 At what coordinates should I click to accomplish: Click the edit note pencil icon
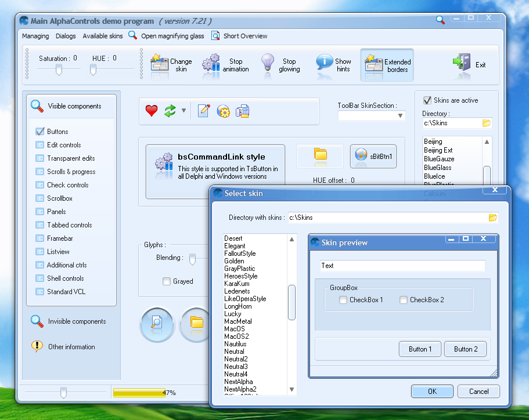pos(203,111)
